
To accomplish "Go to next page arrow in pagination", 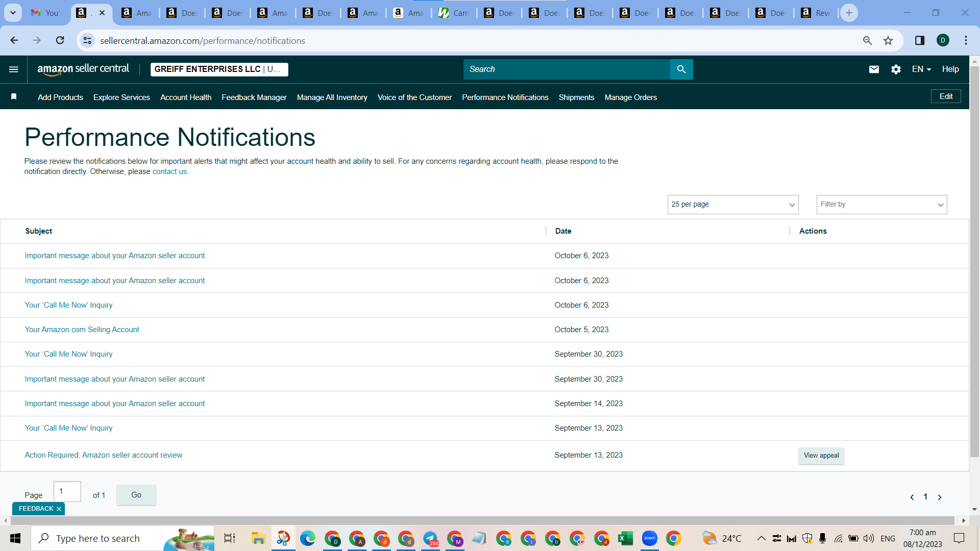I will (x=940, y=497).
